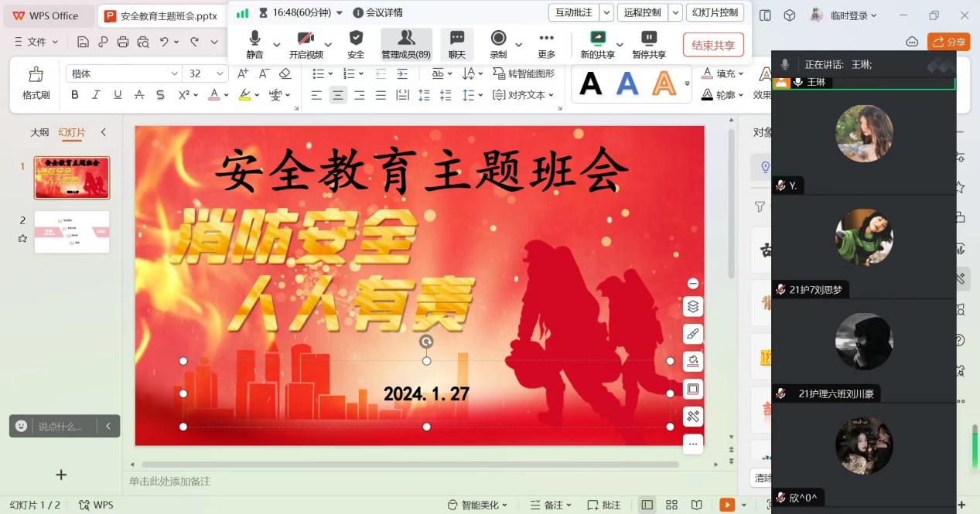
Task: Click the 幻灯片控制 button
Action: (x=715, y=12)
